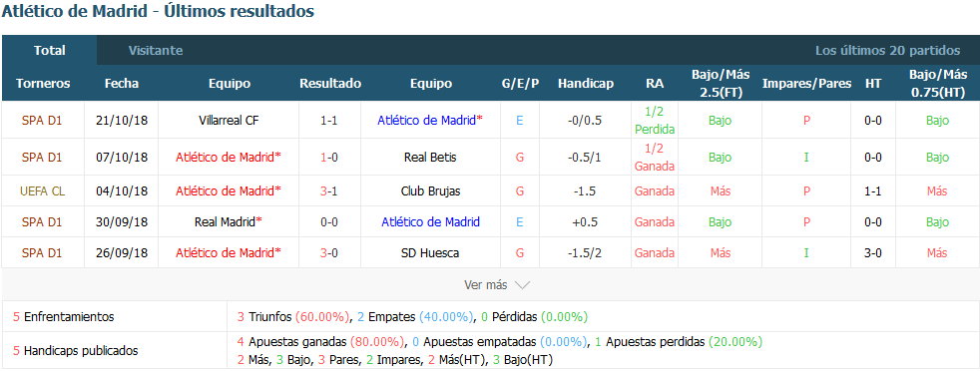Open Villarreal CF team link
980x372 pixels.
(230, 121)
